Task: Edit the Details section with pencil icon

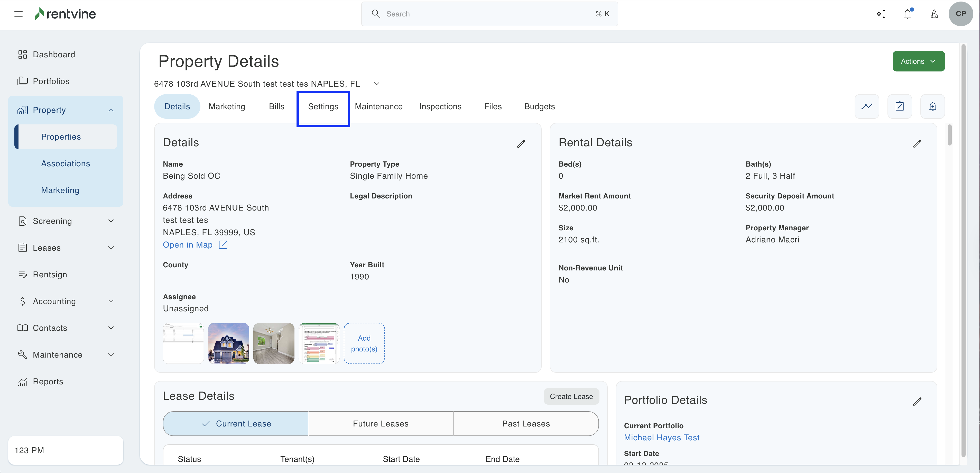Action: pyautogui.click(x=521, y=144)
